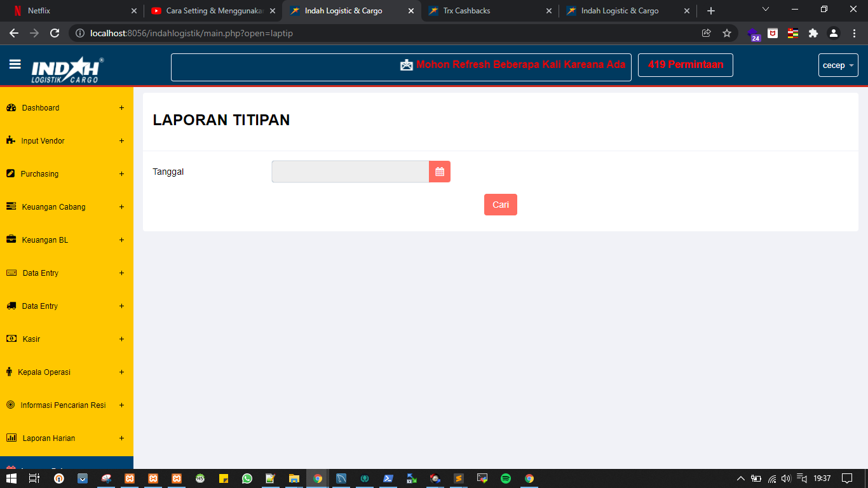Viewport: 868px width, 488px height.
Task: Expand the Keuangan Cabang submenu
Action: pos(121,207)
